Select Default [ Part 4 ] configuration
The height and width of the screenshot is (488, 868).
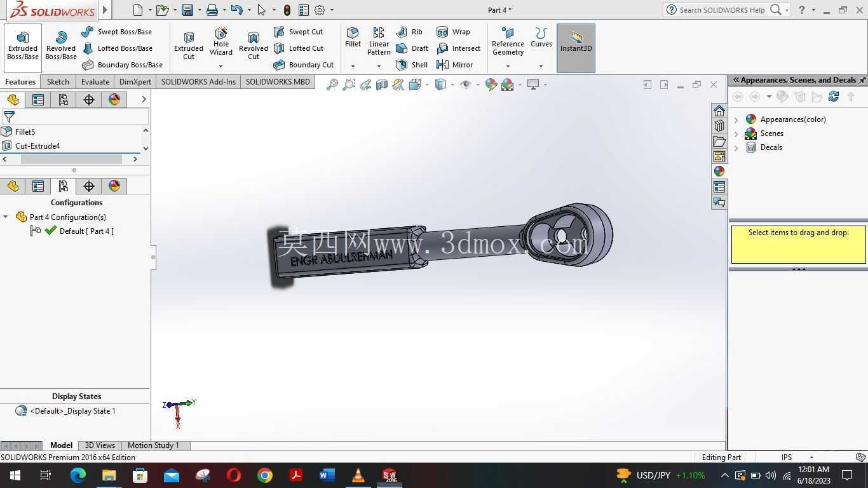point(86,231)
